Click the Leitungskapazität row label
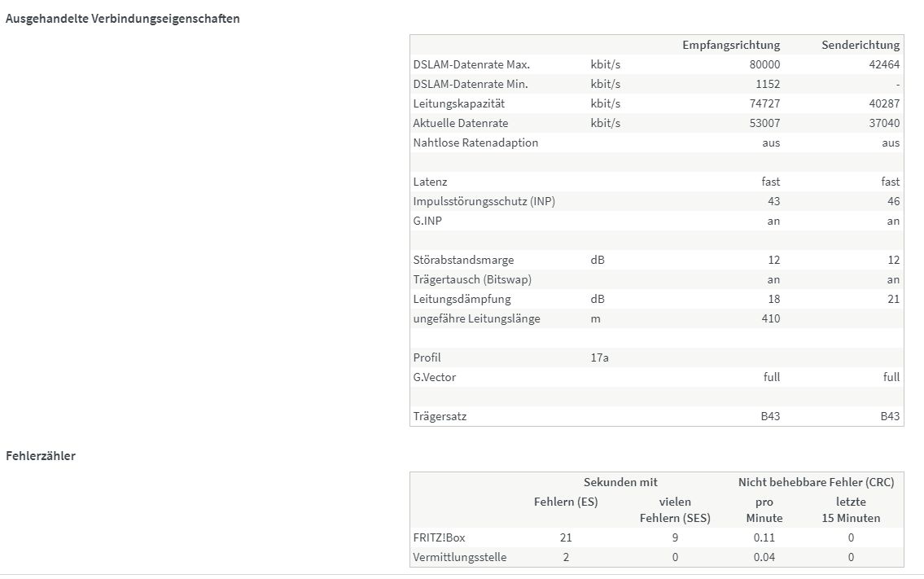The height and width of the screenshot is (579, 924). (x=458, y=103)
